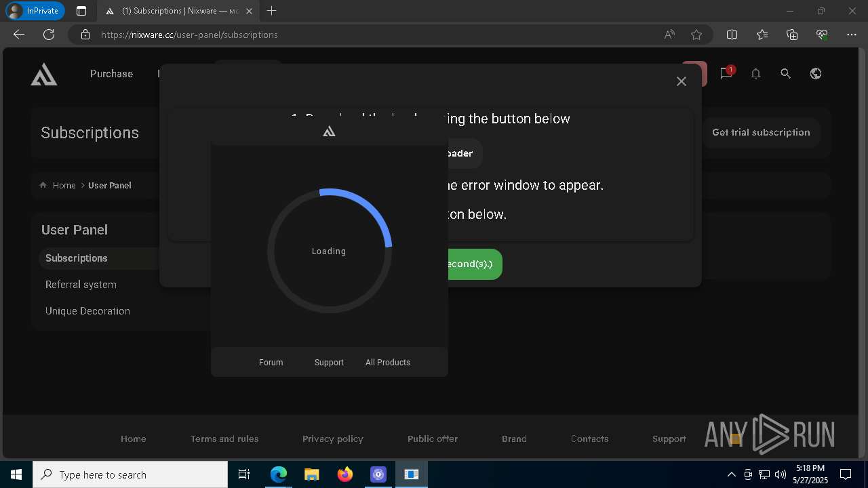Click the Nixware logo in site header
Image resolution: width=868 pixels, height=488 pixels.
click(x=44, y=74)
